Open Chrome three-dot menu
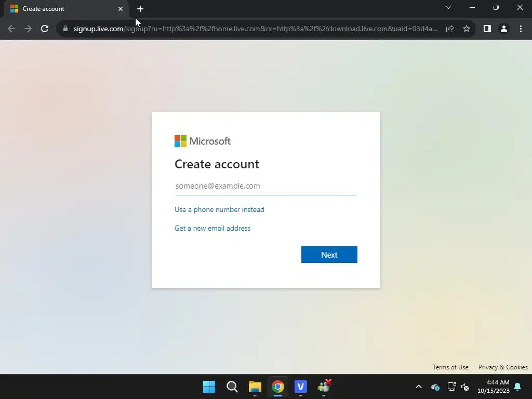Image resolution: width=532 pixels, height=399 pixels. point(521,29)
